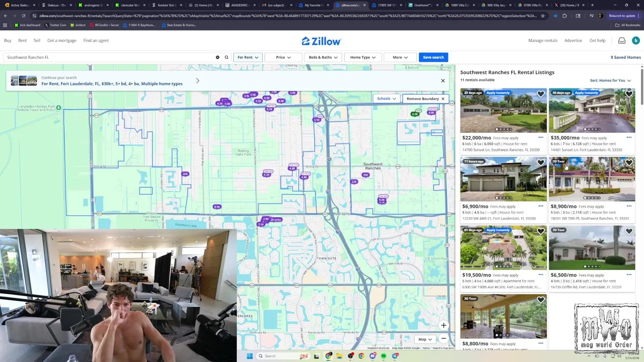Click the 22K price marker on map
644x362 pixels.
point(354,182)
